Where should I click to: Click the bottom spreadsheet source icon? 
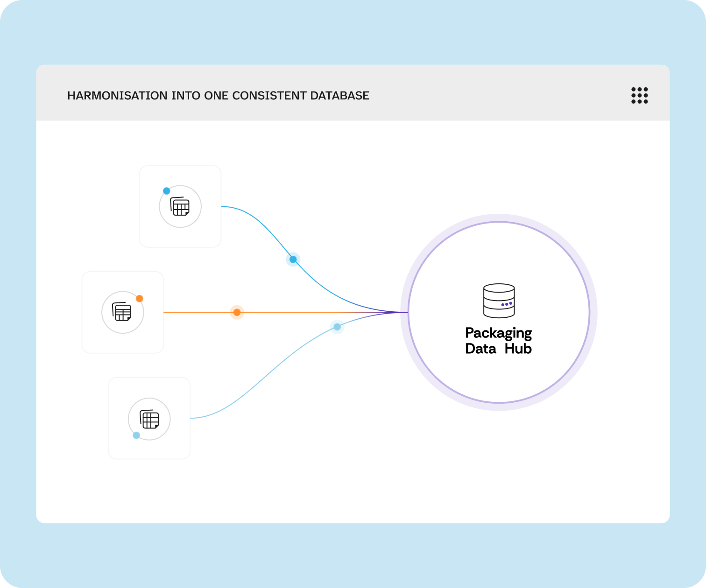pos(149,419)
